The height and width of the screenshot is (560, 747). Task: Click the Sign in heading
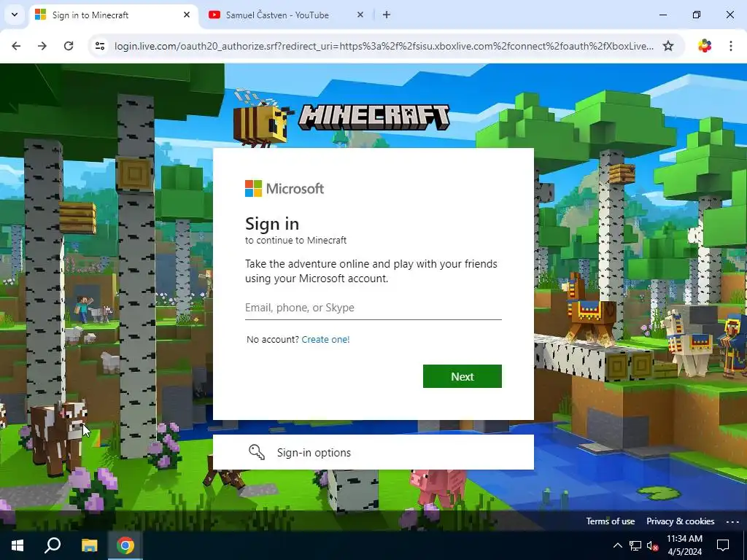click(272, 223)
